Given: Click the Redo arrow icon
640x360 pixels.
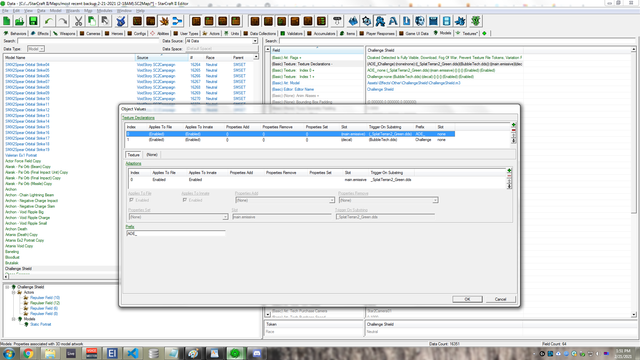Looking at the screenshot, I should [x=62, y=21].
